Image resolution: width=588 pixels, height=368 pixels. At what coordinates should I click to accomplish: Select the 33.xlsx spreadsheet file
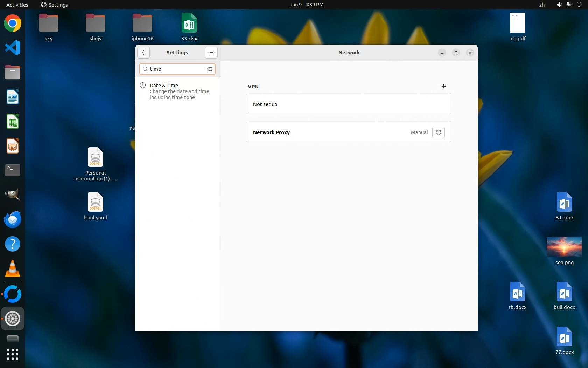click(x=189, y=24)
